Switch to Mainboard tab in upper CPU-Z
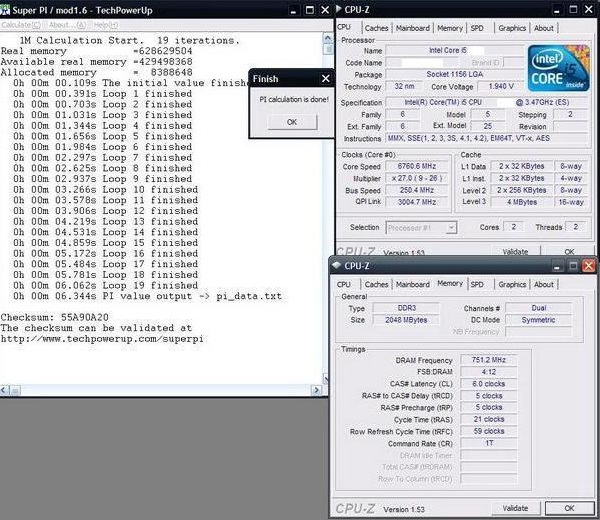 pos(412,28)
